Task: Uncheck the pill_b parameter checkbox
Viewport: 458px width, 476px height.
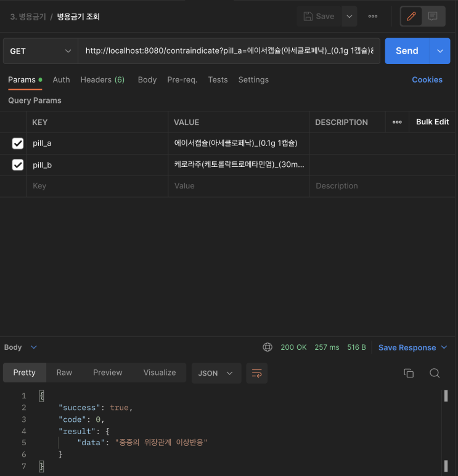Action: tap(18, 165)
